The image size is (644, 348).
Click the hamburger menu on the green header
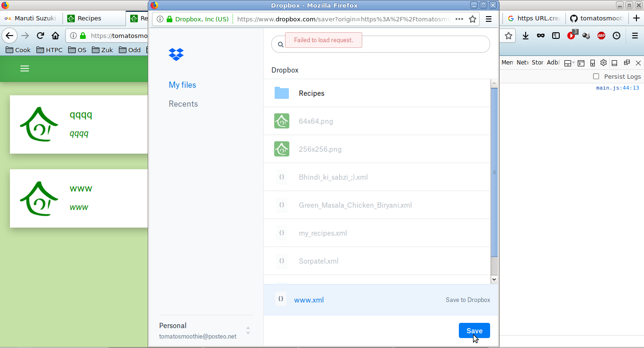(x=25, y=68)
